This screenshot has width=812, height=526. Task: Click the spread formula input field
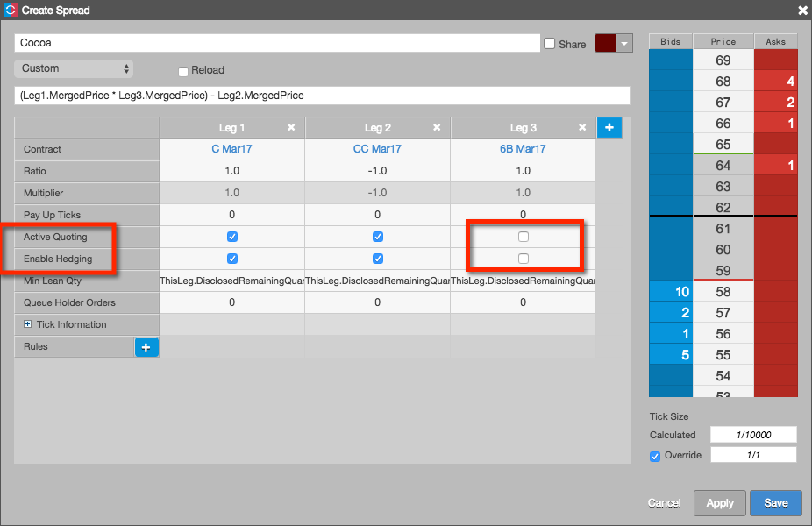point(322,96)
